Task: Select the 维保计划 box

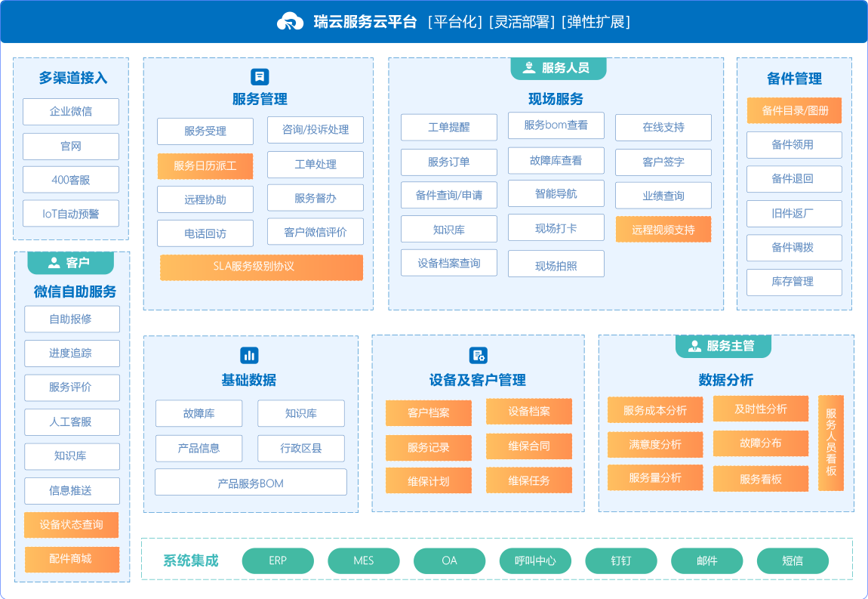Action: coord(429,481)
